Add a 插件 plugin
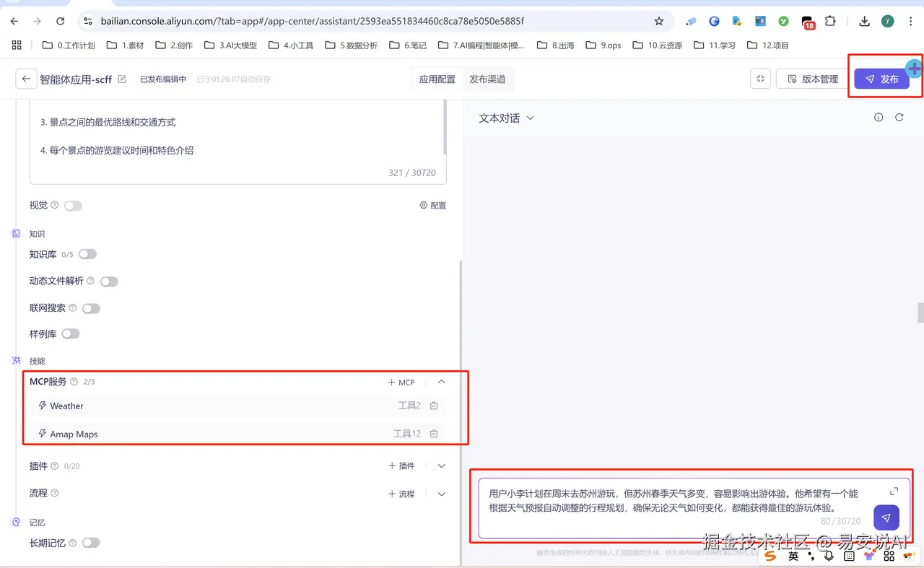Image resolution: width=924 pixels, height=568 pixels. click(x=401, y=466)
